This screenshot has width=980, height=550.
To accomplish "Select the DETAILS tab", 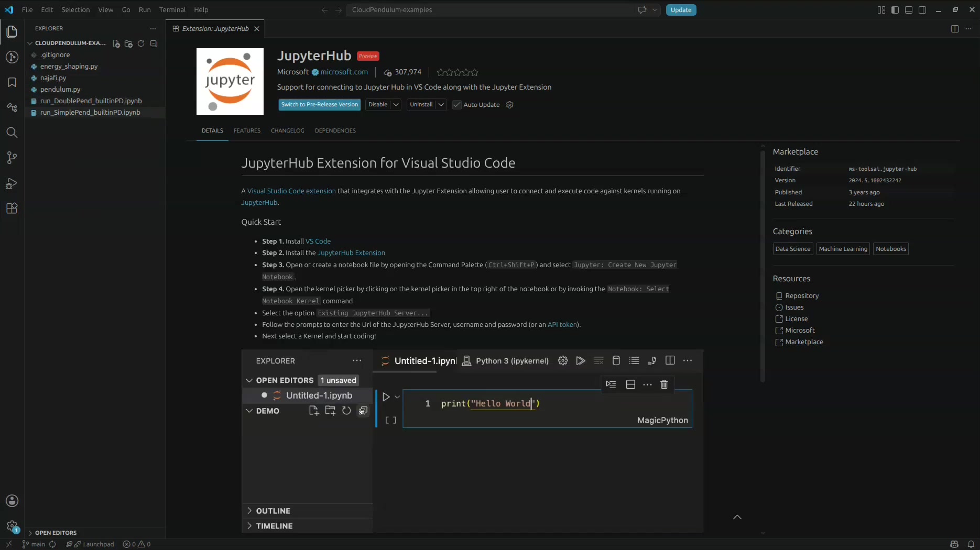I will click(x=212, y=130).
